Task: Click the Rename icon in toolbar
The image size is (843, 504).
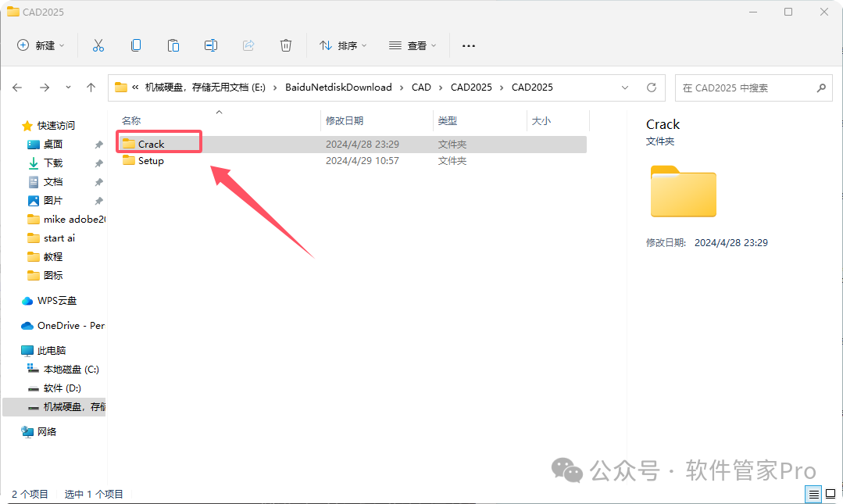Action: [211, 46]
